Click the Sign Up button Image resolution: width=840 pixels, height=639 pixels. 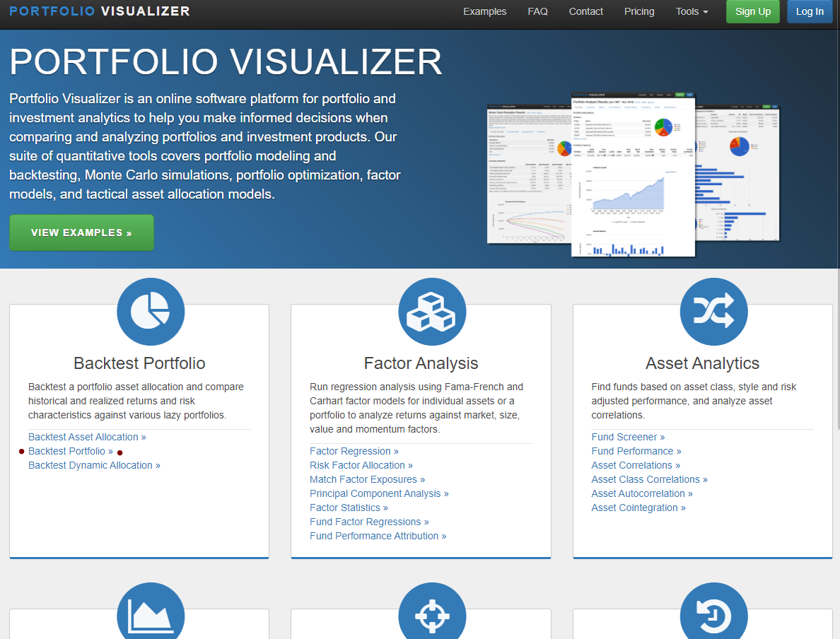coord(753,11)
